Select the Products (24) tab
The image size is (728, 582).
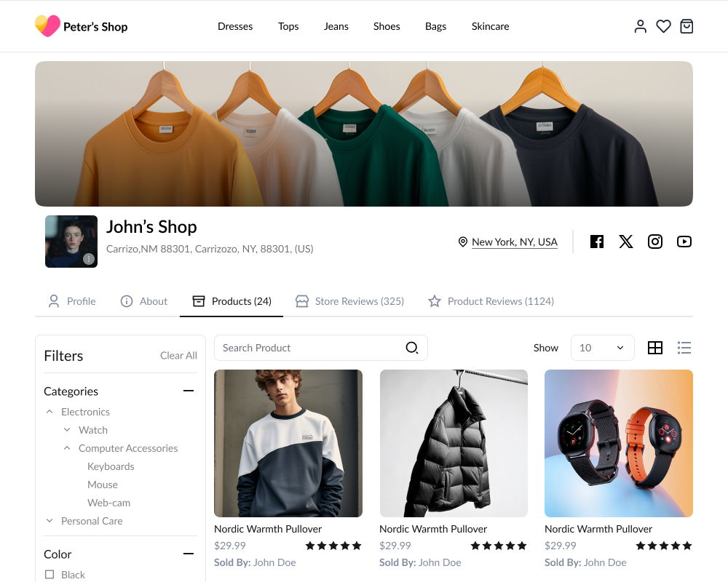point(232,301)
